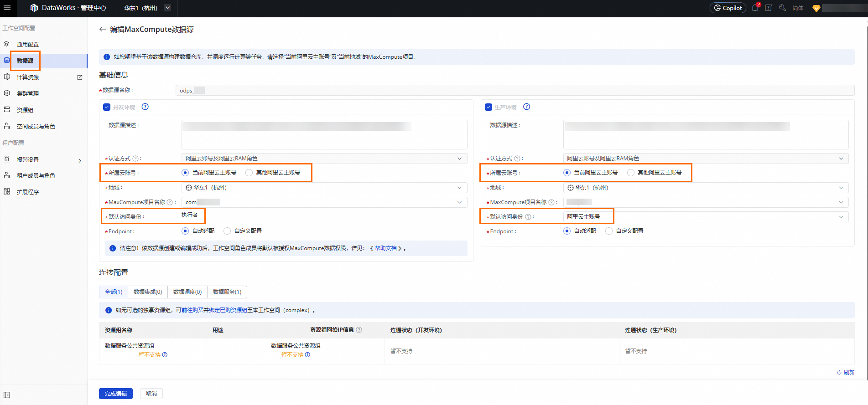This screenshot has width=868, height=405.
Task: Open the notifications bell
Action: [x=755, y=8]
